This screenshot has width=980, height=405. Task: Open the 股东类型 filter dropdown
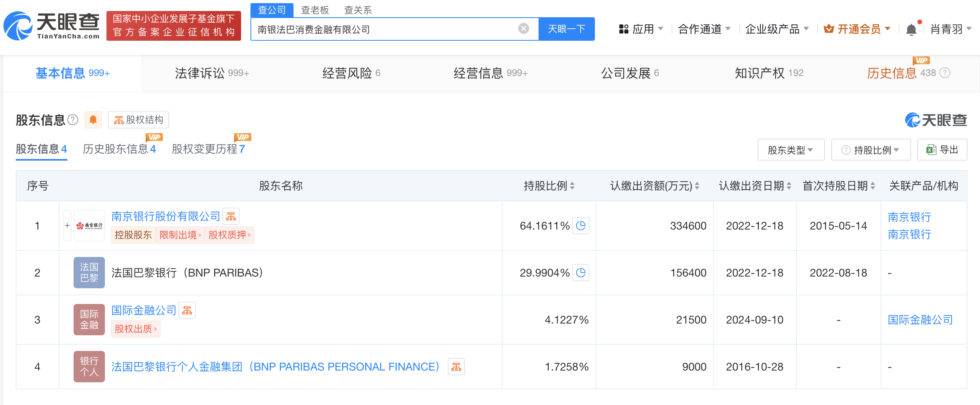pyautogui.click(x=791, y=150)
